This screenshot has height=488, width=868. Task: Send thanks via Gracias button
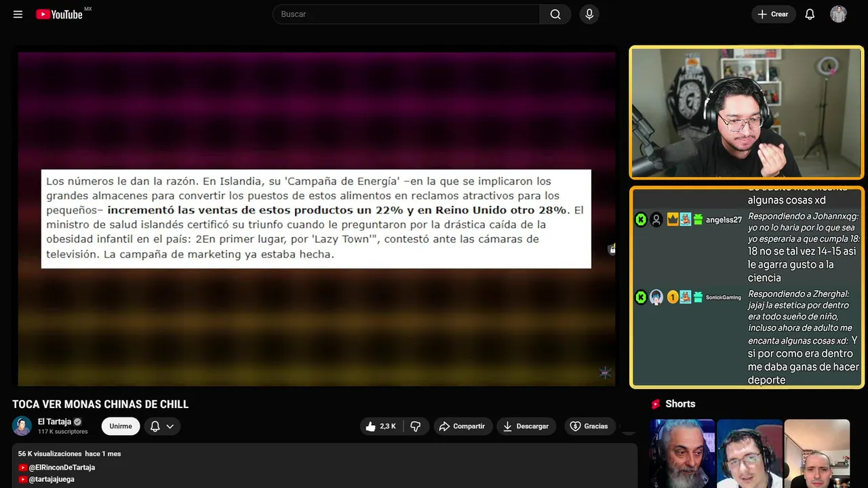tap(589, 426)
